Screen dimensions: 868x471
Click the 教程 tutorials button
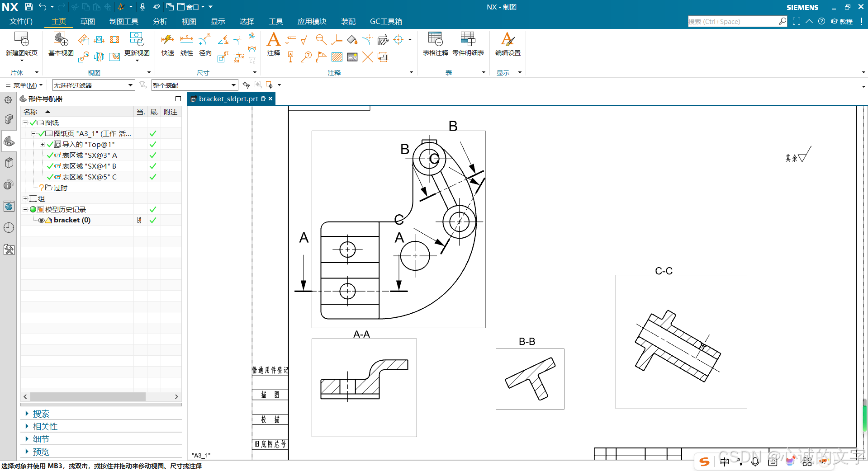coord(842,21)
